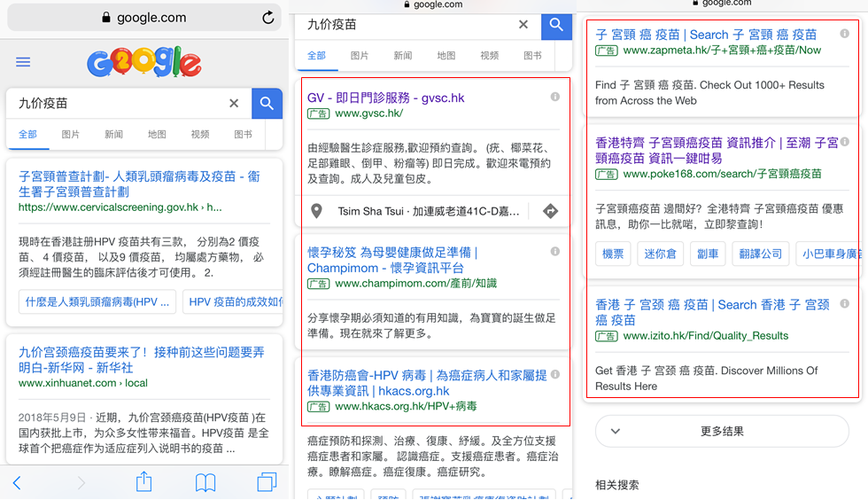Open the info icon on the izito.hk ad
This screenshot has width=868, height=500.
point(844,303)
